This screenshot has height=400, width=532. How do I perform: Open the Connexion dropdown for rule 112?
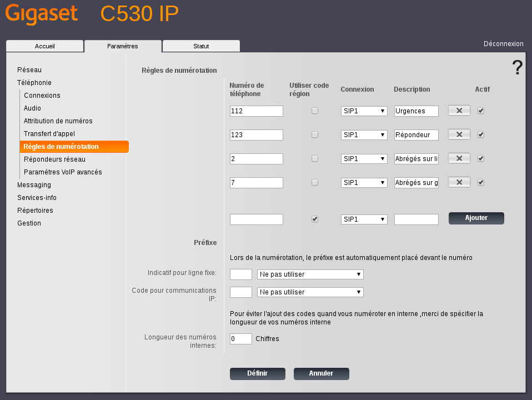pyautogui.click(x=364, y=111)
